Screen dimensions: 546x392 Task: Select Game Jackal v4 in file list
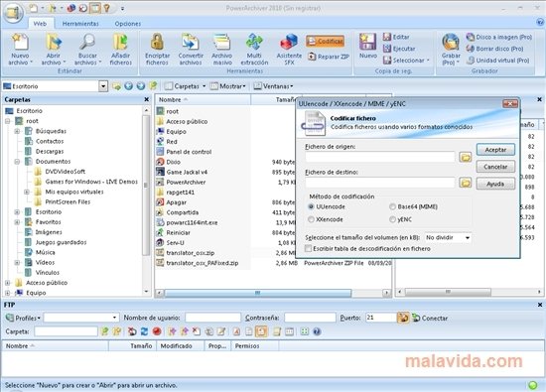tap(187, 172)
